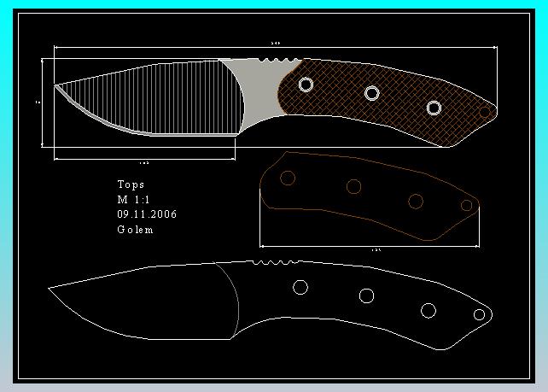The width and height of the screenshot is (548, 392).
Task: Select the lanyard hole on the brown textured handle
Action: coord(485,112)
